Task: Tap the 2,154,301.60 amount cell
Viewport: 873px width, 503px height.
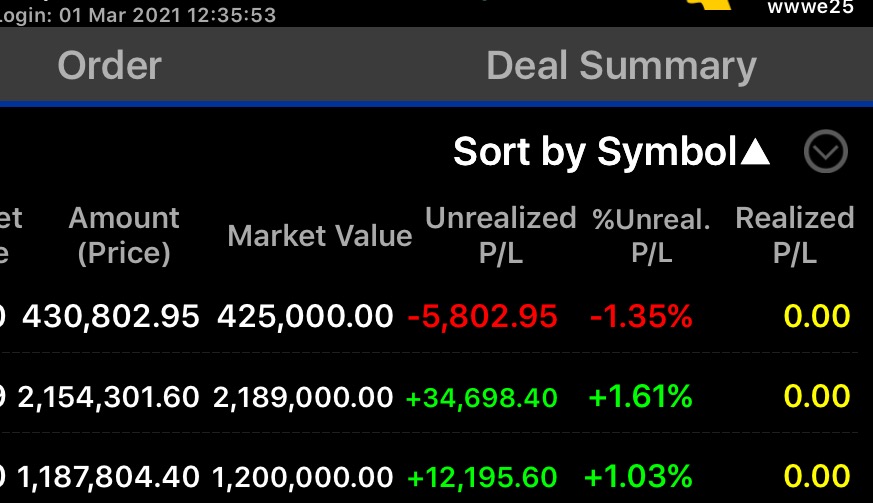Action: (x=109, y=398)
